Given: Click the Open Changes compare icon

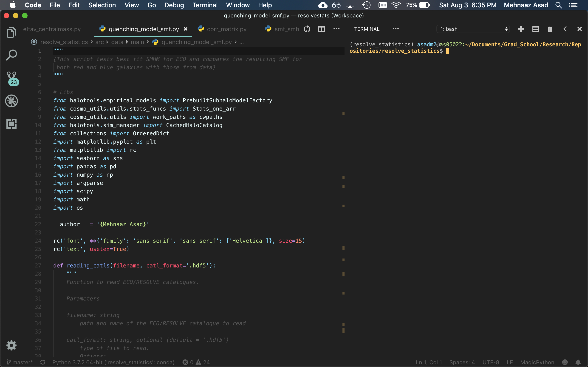Looking at the screenshot, I should [x=307, y=29].
